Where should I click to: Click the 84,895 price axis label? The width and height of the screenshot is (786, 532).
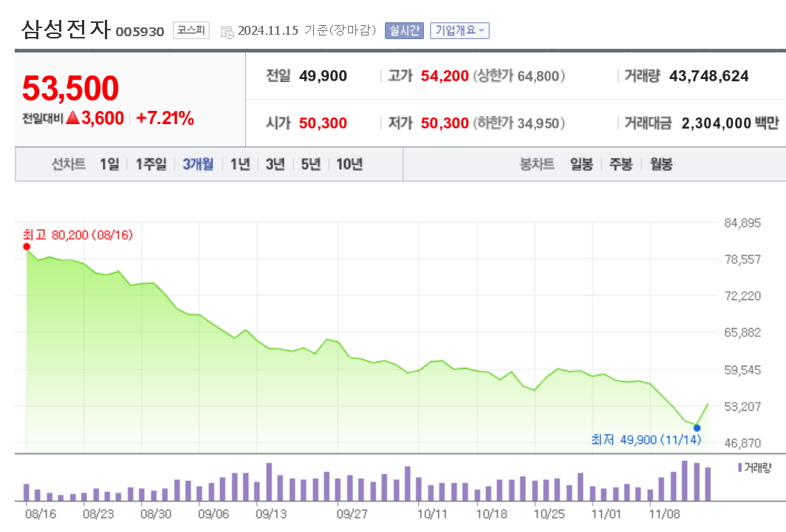pyautogui.click(x=742, y=222)
